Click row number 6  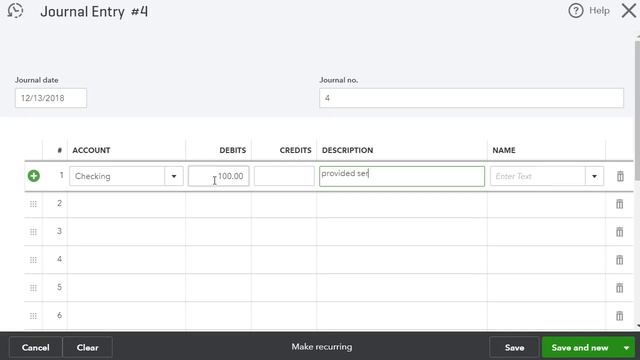point(60,315)
